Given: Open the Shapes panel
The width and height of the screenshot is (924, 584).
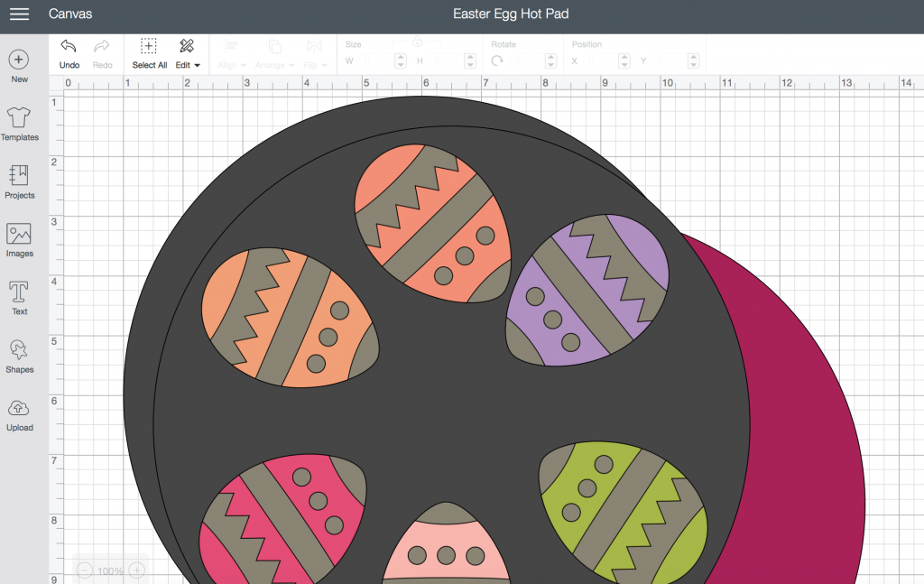Looking at the screenshot, I should tap(19, 356).
